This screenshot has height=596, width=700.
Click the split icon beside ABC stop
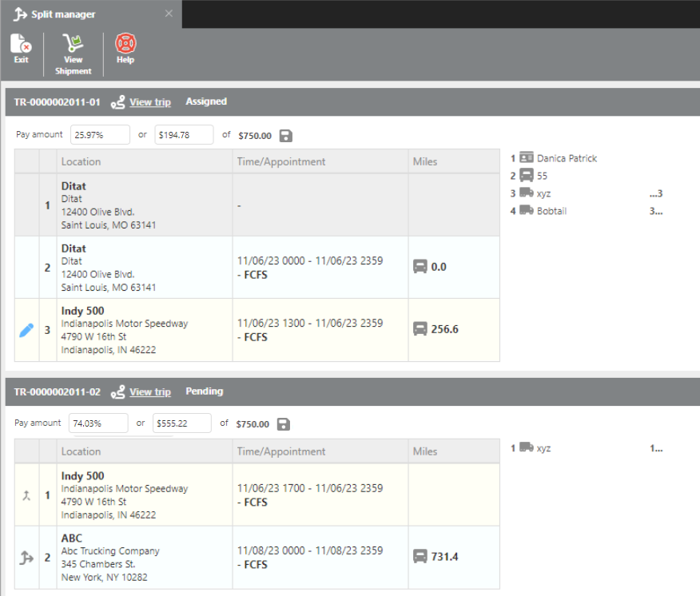click(x=26, y=558)
